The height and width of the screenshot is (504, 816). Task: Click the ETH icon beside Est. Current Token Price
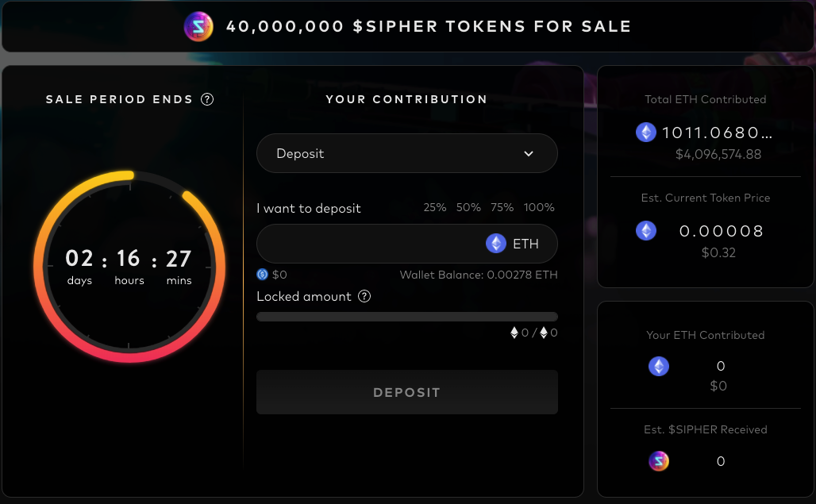(x=645, y=230)
